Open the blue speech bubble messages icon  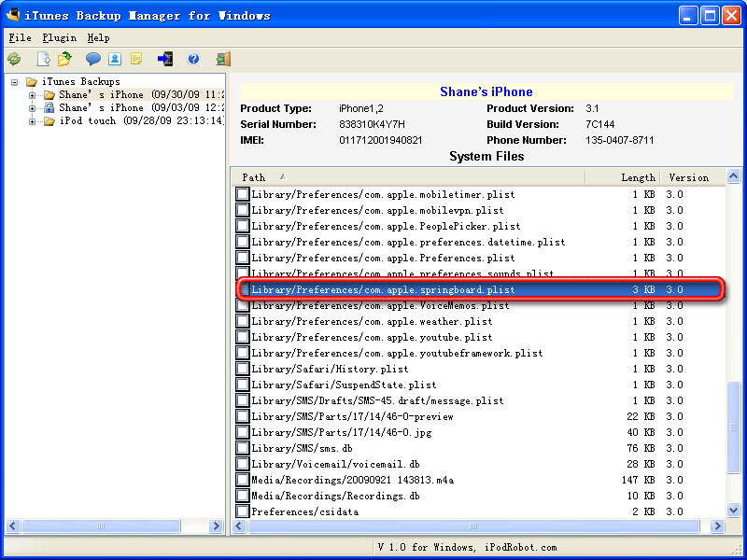[x=92, y=59]
